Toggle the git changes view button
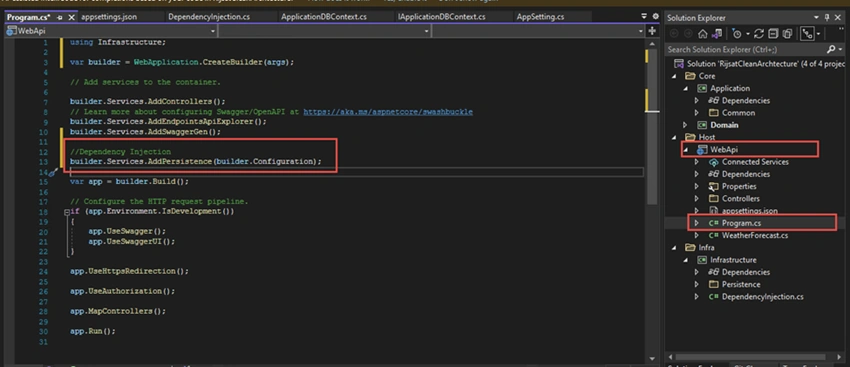 pyautogui.click(x=807, y=34)
